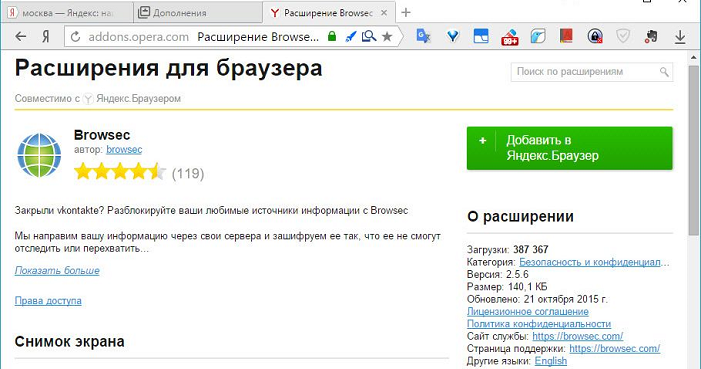This screenshot has width=701, height=369.
Task: Click the eraser 99+ extension icon
Action: [510, 37]
